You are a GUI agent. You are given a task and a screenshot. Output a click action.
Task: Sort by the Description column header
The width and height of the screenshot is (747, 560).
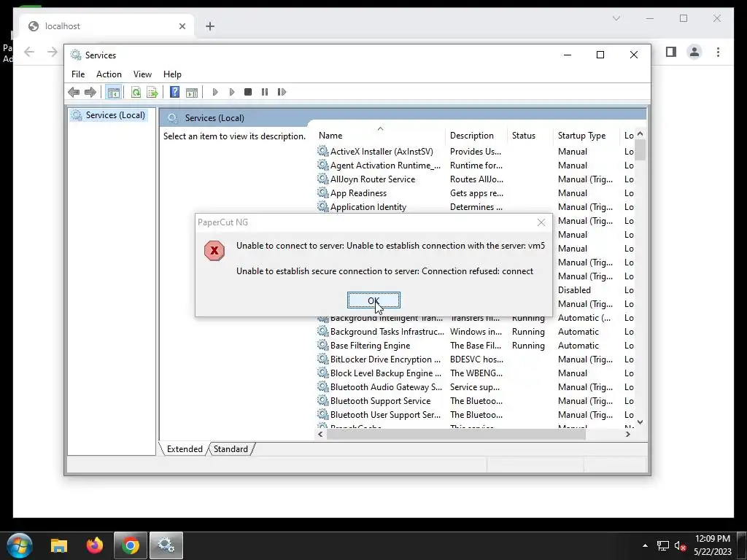(x=476, y=135)
